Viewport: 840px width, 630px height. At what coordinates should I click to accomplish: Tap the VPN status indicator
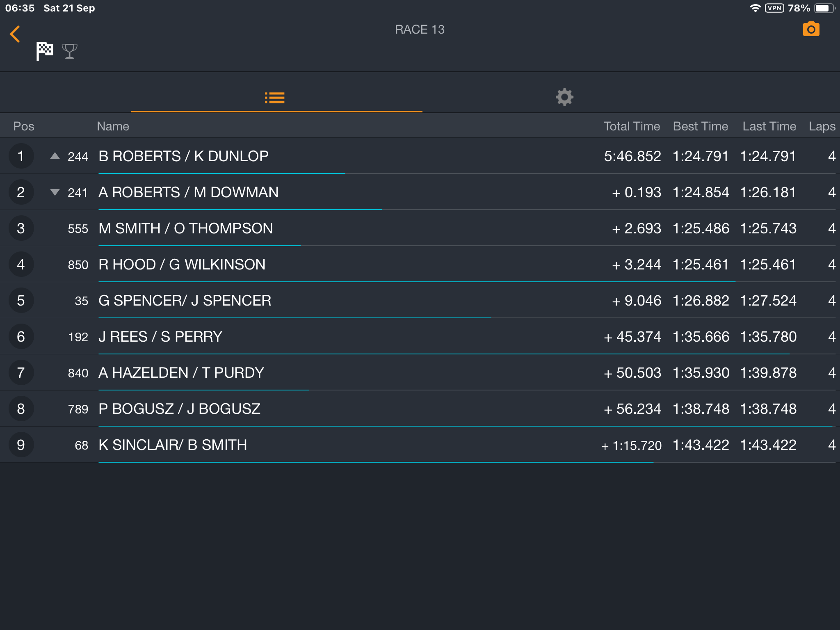774,8
